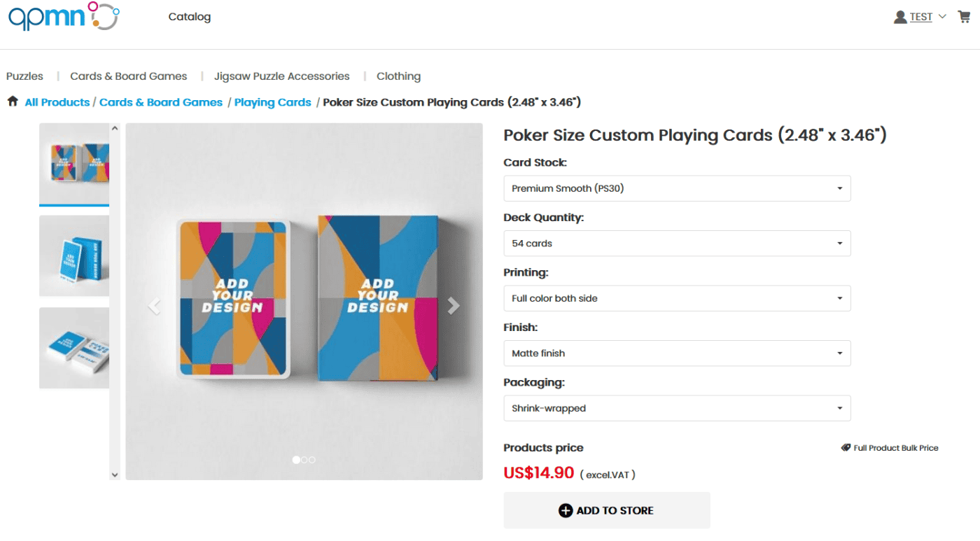Click the Full Product Bulk Price tag icon

pyautogui.click(x=846, y=448)
